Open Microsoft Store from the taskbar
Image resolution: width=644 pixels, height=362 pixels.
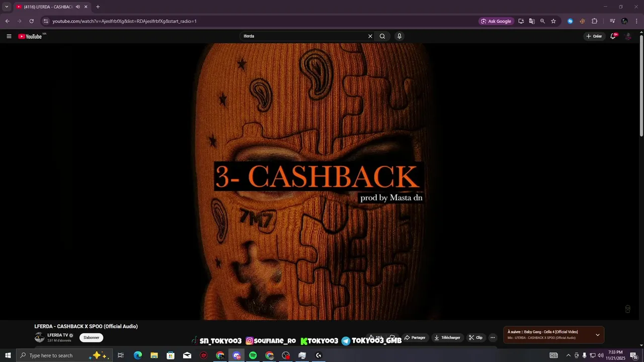(x=171, y=355)
